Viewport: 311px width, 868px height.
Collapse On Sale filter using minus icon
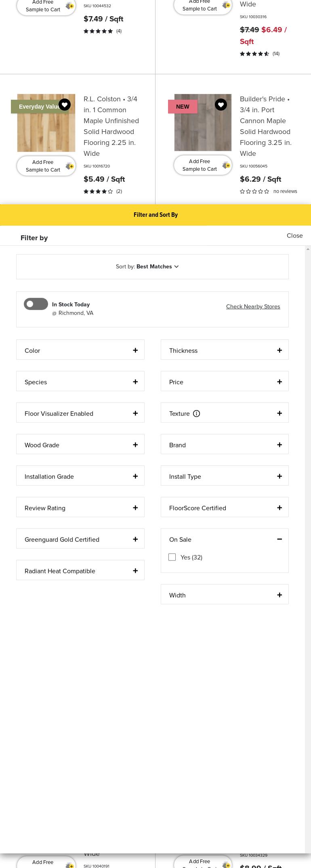click(x=279, y=539)
